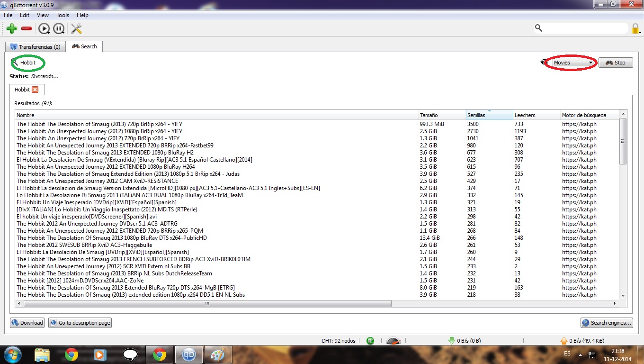Open File Explorer from taskbar
This screenshot has width=644, height=364.
(42, 355)
